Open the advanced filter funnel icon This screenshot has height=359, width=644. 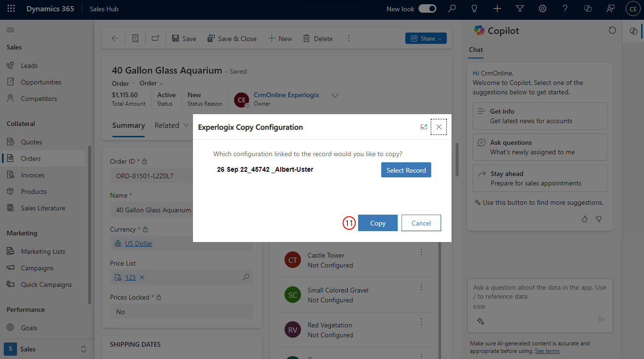tap(520, 8)
